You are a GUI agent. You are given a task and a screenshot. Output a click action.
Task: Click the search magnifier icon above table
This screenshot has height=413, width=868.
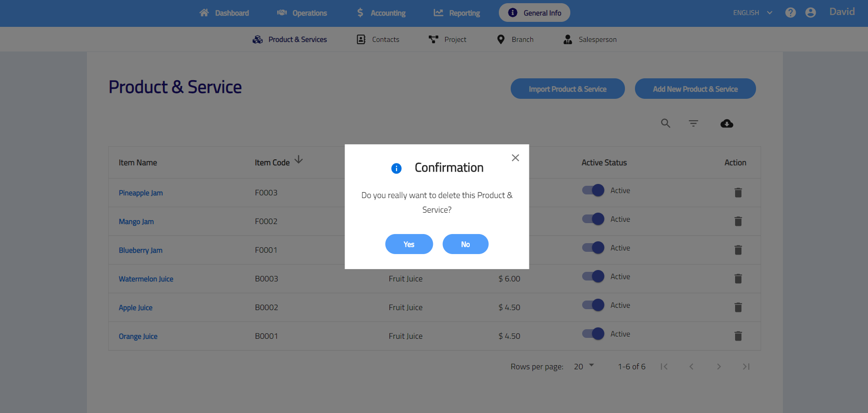(x=665, y=123)
